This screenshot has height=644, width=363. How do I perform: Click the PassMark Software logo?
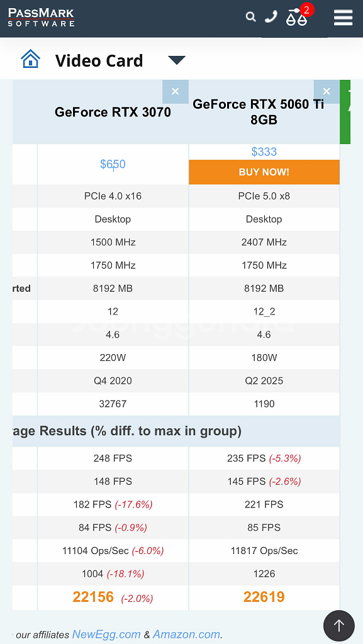click(41, 17)
